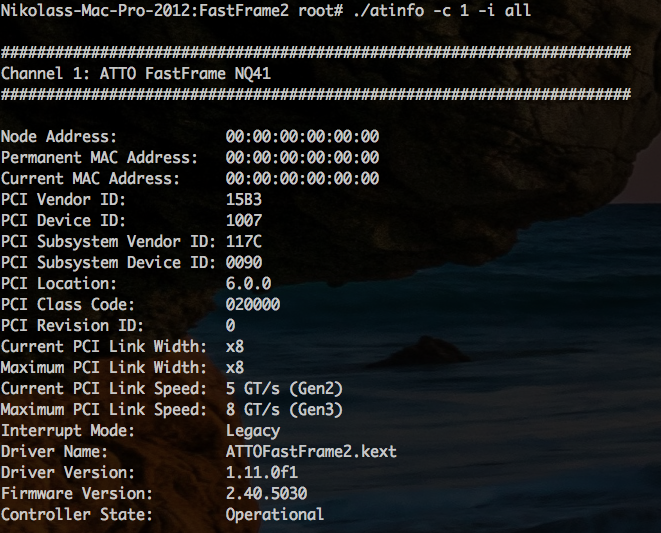Click the Subsystem Vendor ID value 117C
661x533 pixels.
point(244,242)
